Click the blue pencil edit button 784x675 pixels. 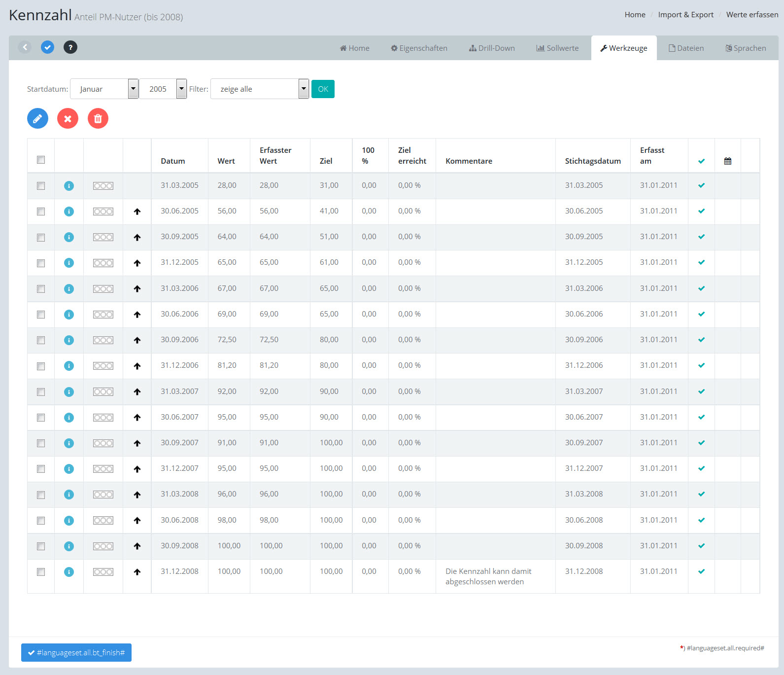37,118
